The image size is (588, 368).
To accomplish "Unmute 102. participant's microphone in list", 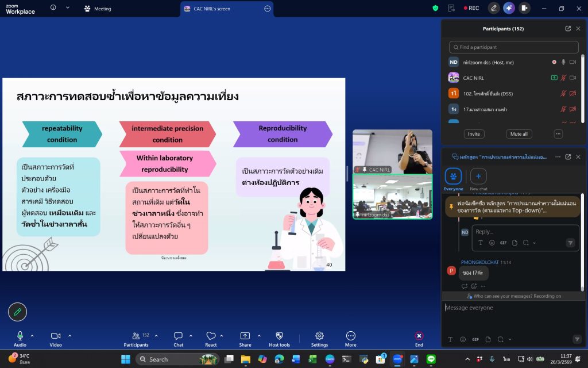I will pyautogui.click(x=563, y=93).
